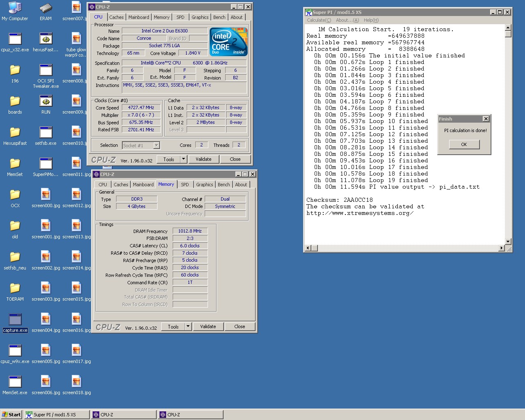Click the Intel Core 2 Duo logo

[x=228, y=42]
